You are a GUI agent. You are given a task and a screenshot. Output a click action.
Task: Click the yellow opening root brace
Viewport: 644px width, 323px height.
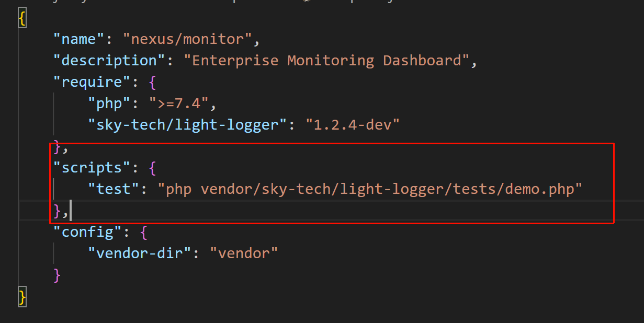coord(22,19)
